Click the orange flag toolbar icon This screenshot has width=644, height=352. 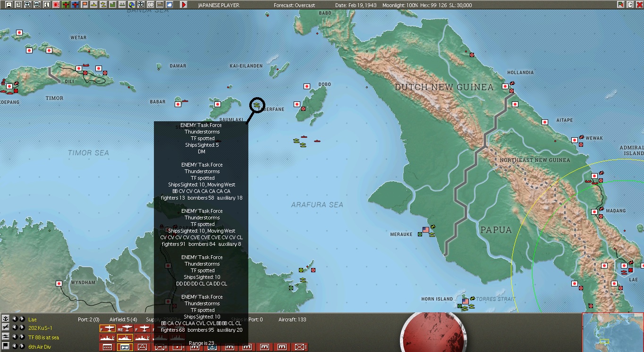pos(85,5)
